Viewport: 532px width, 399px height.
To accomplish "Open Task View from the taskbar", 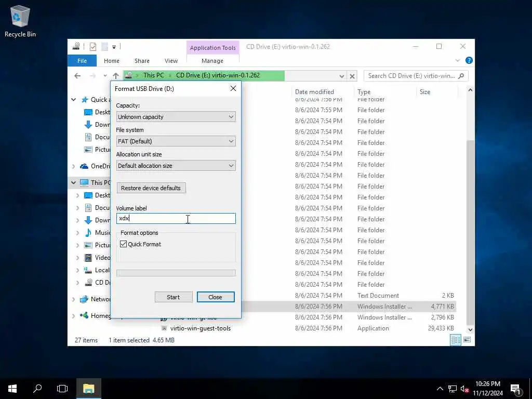I will [62, 389].
